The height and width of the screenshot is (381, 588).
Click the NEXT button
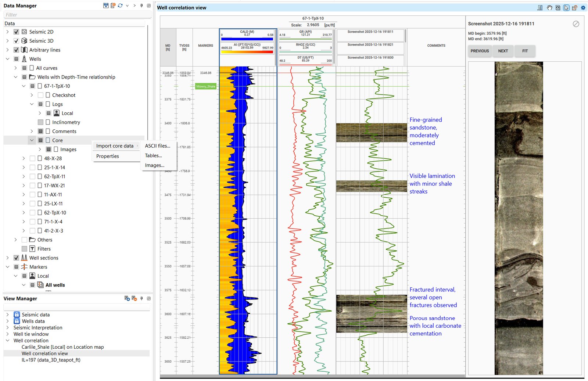[x=503, y=51]
